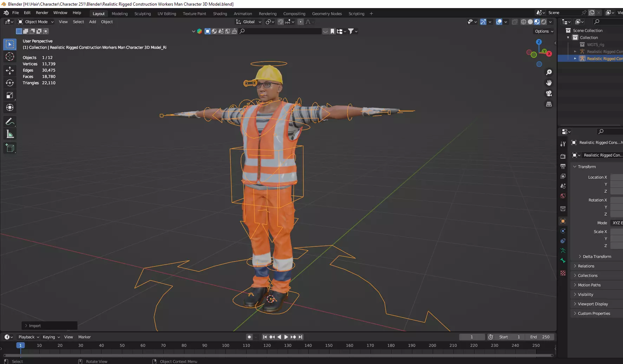Image resolution: width=623 pixels, height=364 pixels.
Task: Open viewport shading options arrow
Action: [551, 22]
